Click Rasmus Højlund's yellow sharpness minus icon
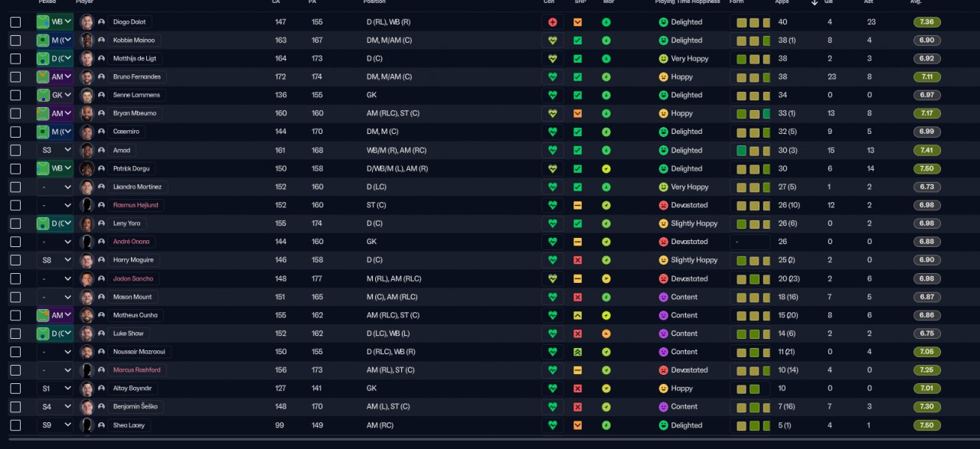 pos(578,206)
